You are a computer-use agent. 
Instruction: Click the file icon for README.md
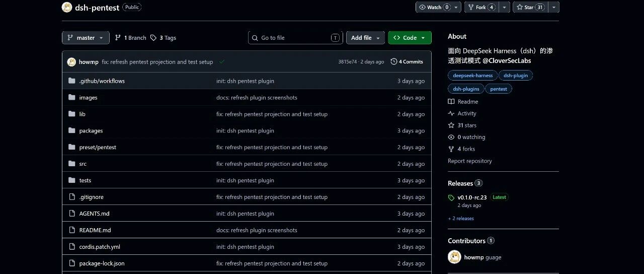coord(71,230)
